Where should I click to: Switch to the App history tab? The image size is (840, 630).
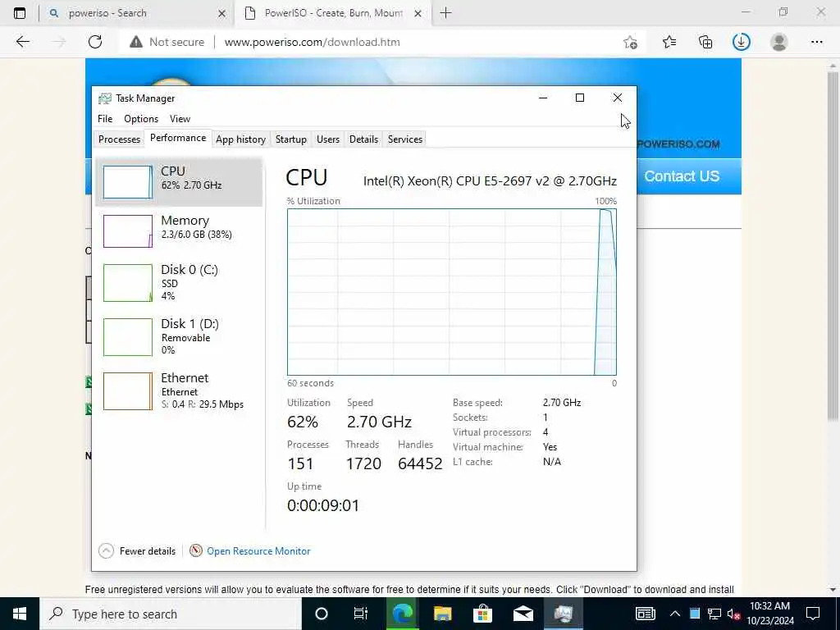coord(240,139)
